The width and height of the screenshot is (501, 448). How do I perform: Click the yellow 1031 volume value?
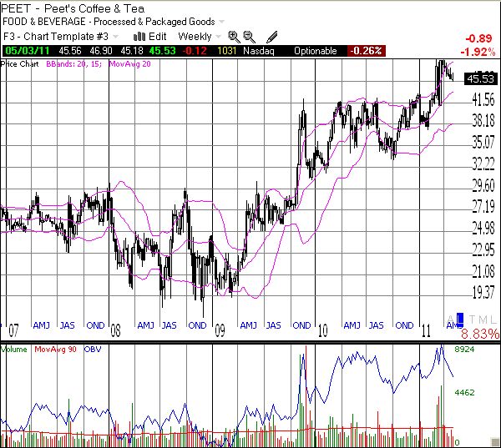[226, 51]
